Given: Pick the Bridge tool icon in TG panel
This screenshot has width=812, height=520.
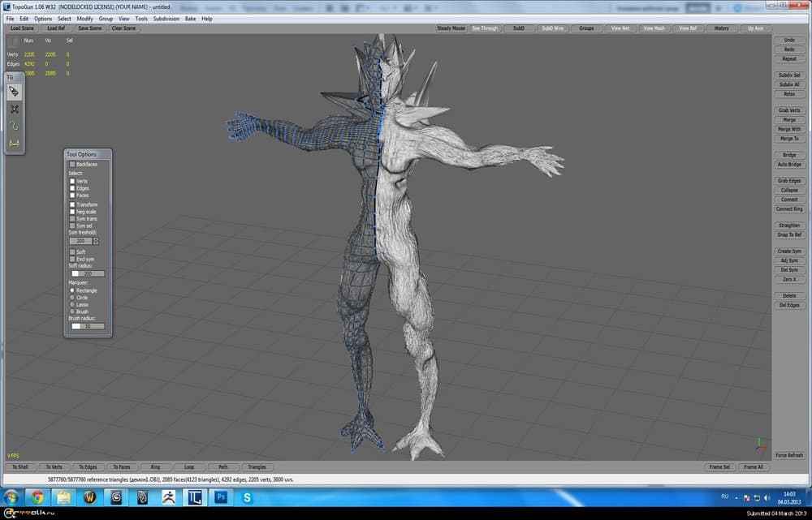Looking at the screenshot, I should (x=15, y=144).
